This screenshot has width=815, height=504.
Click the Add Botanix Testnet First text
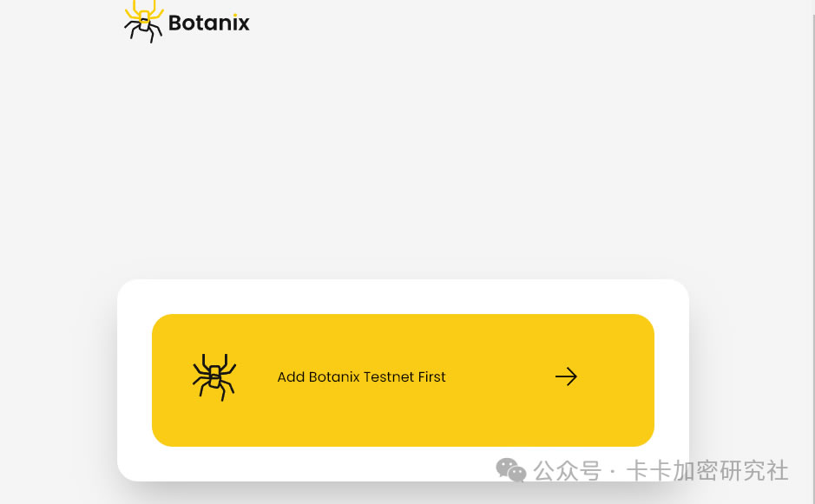point(361,376)
